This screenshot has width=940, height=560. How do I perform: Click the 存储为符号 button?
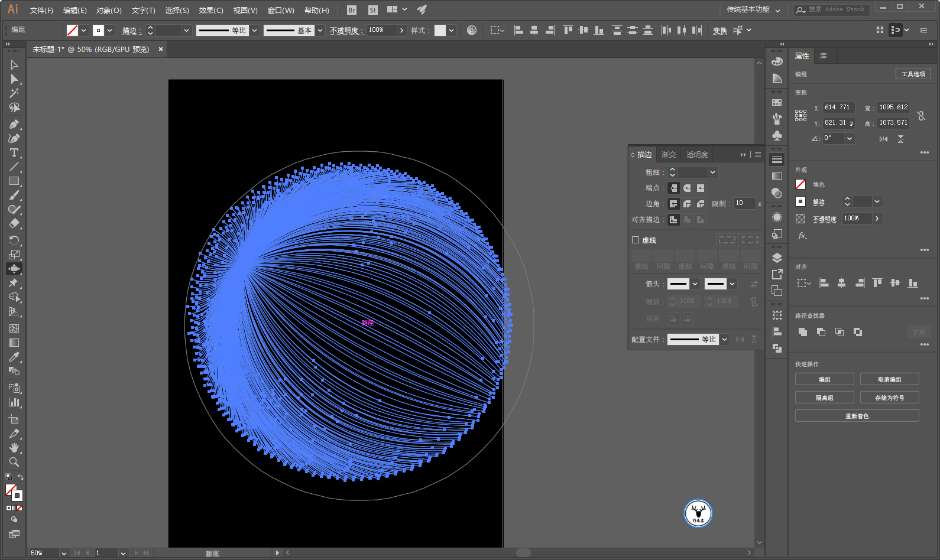(x=890, y=398)
